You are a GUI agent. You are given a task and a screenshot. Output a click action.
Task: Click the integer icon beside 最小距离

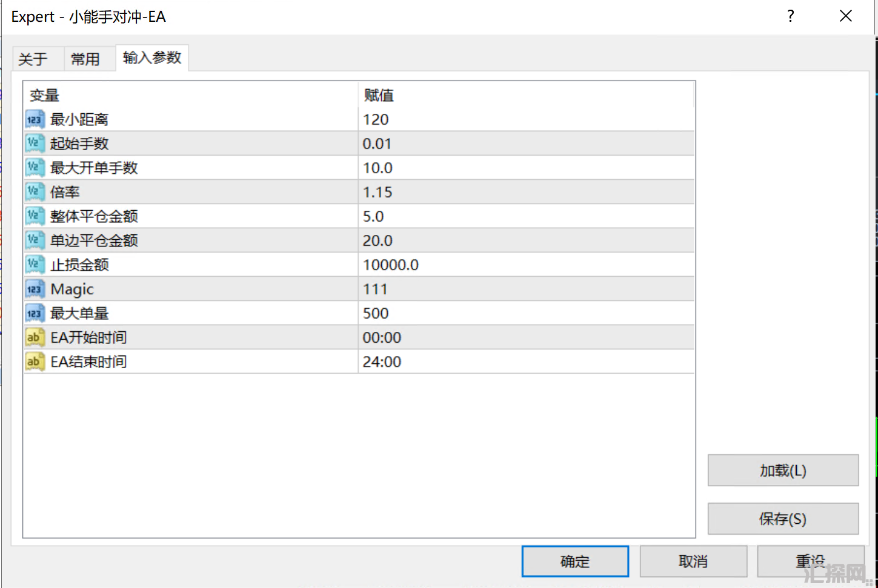[35, 119]
